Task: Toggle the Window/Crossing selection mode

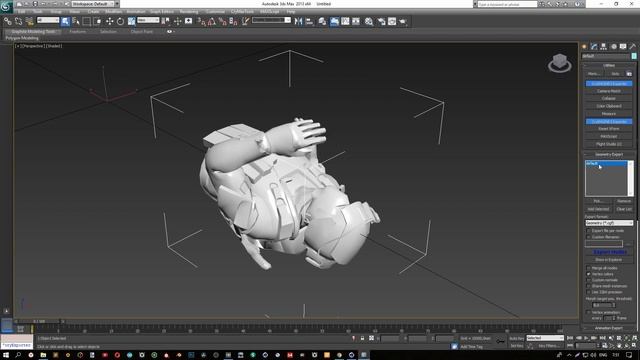Action: pos(97,21)
